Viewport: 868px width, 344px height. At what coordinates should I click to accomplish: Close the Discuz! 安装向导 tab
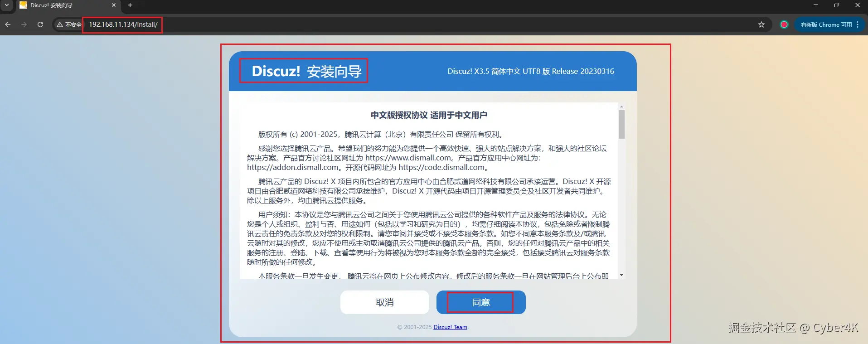pos(114,5)
